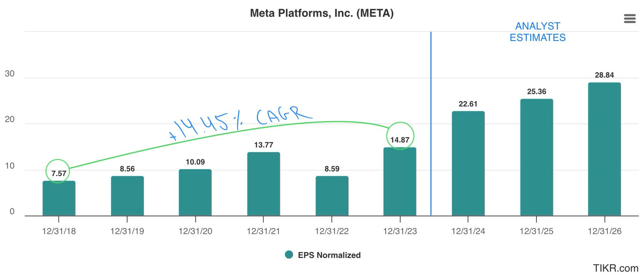Click the 12/31/23 EPS bar
The height and width of the screenshot is (280, 644).
[x=400, y=182]
